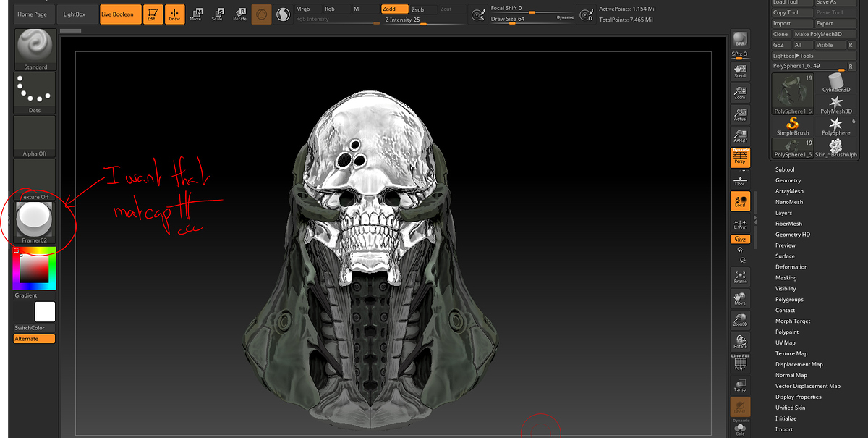Toggle Mrgb mode

point(307,9)
